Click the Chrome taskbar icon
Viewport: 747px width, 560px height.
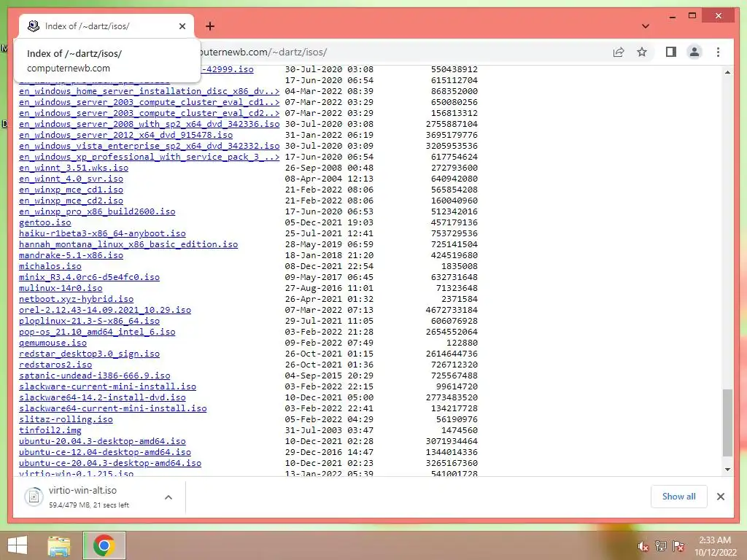(104, 545)
